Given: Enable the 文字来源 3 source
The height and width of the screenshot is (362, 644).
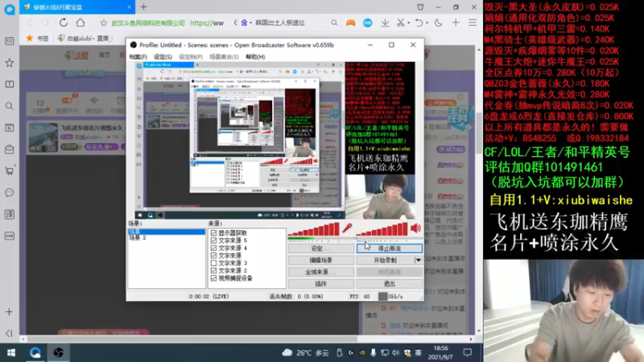Looking at the screenshot, I should click(x=213, y=263).
